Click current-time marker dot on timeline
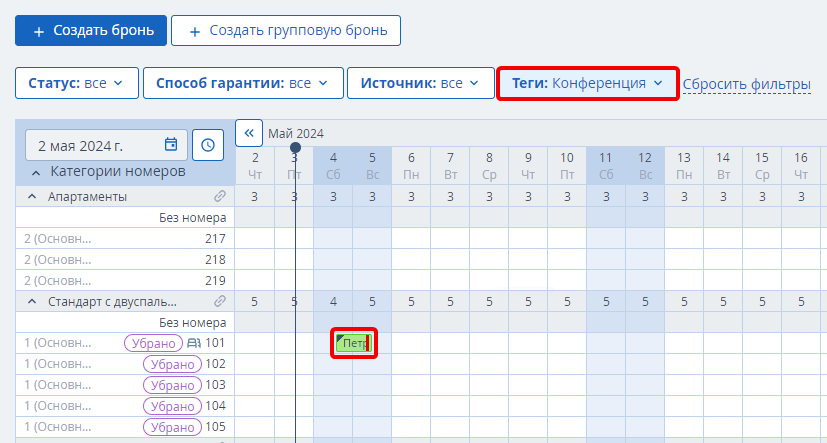 click(x=296, y=147)
